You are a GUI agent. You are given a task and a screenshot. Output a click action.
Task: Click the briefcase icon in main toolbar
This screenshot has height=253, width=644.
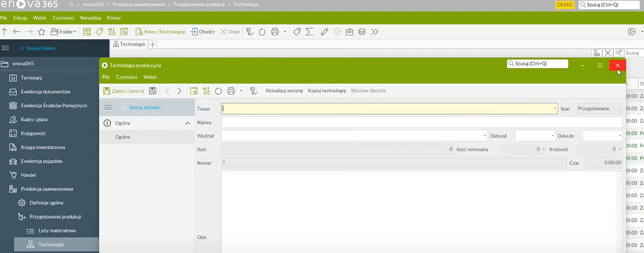coord(349,32)
